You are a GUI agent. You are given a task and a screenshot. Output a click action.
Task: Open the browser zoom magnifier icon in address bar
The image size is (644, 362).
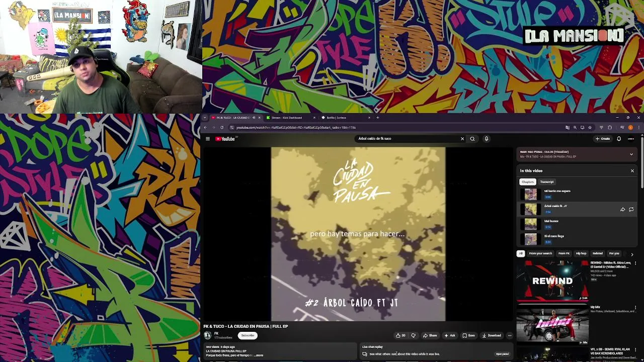coord(575,127)
